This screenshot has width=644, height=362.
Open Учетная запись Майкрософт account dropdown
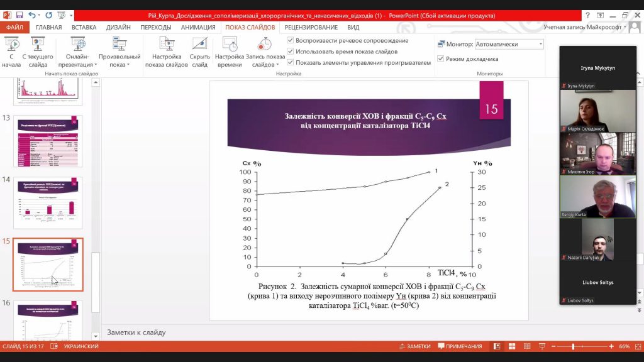(x=586, y=27)
